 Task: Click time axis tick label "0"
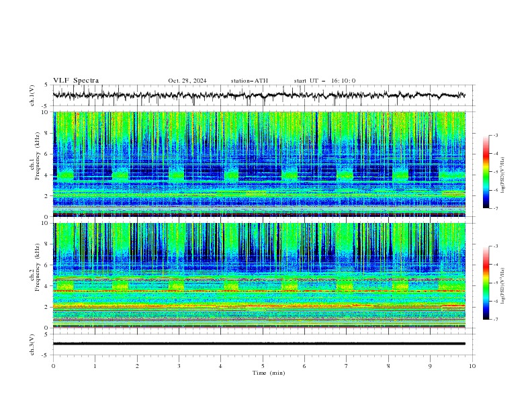click(x=53, y=366)
